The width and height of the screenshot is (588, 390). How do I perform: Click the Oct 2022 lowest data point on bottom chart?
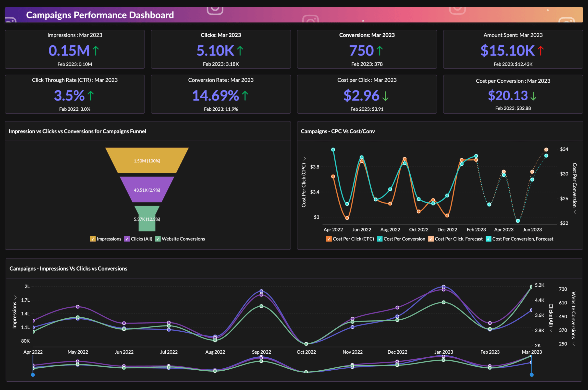(306, 344)
